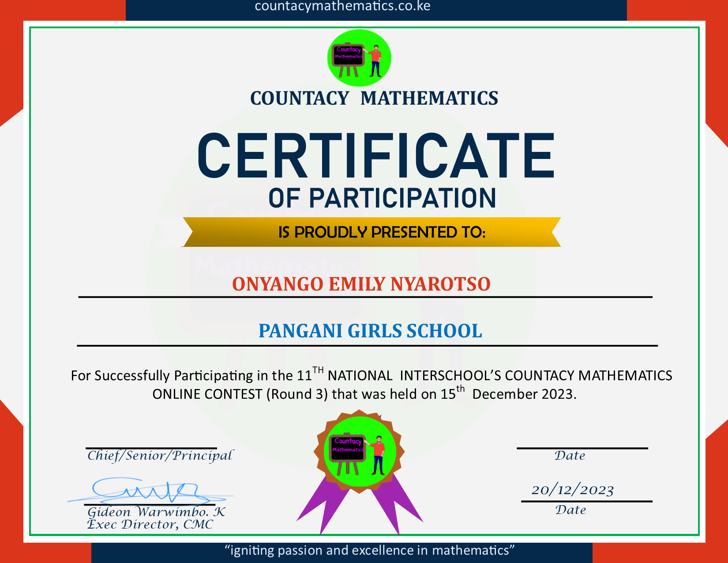The height and width of the screenshot is (563, 728).
Task: Click the name Gideon Warwimbo. K
Action: [156, 512]
